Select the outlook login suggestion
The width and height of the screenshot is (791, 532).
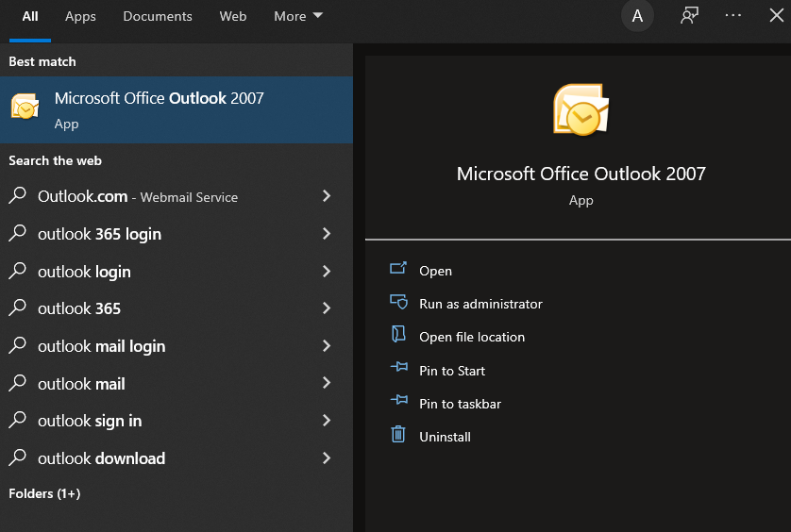[x=177, y=271]
